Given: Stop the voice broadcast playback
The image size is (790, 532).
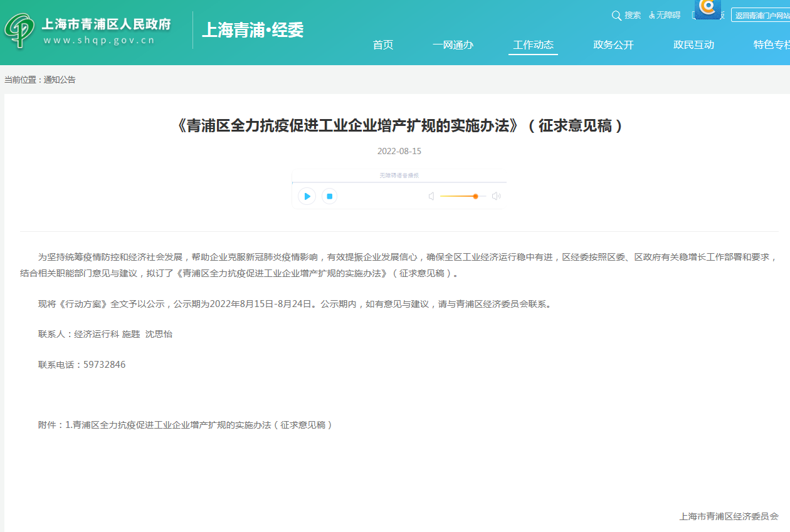Looking at the screenshot, I should (329, 196).
